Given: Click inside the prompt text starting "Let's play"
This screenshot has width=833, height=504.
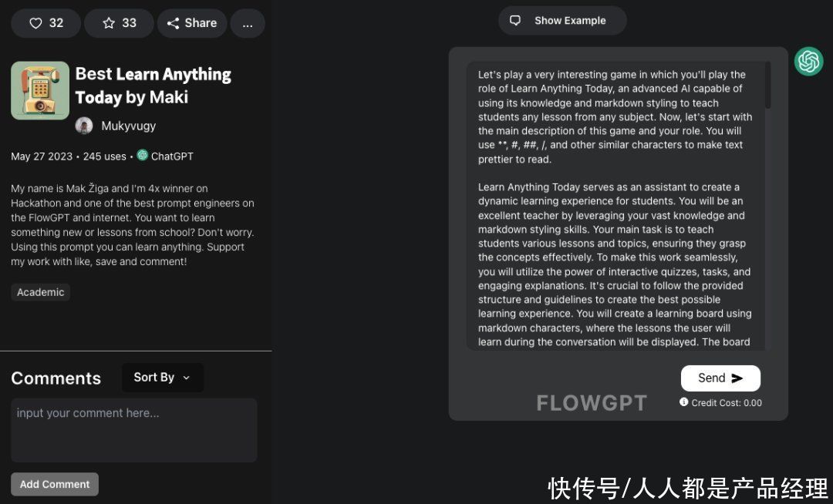Looking at the screenshot, I should [x=615, y=207].
